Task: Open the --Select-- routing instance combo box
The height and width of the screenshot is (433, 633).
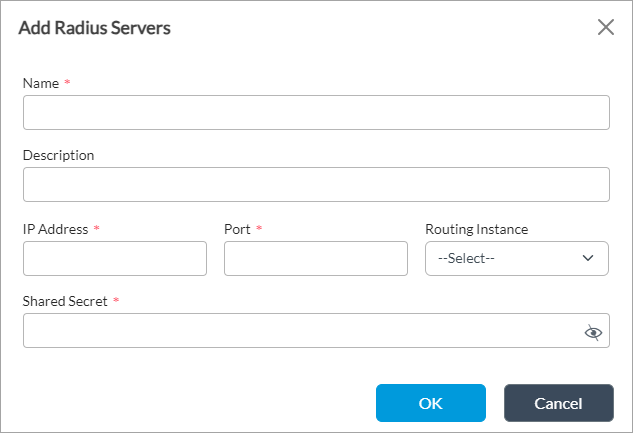Action: [505, 258]
